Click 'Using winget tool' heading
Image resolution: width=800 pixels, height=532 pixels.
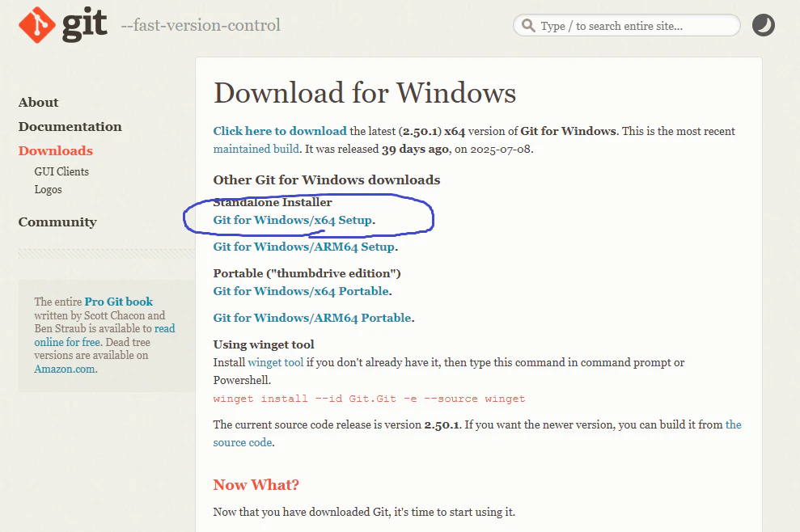coord(264,344)
